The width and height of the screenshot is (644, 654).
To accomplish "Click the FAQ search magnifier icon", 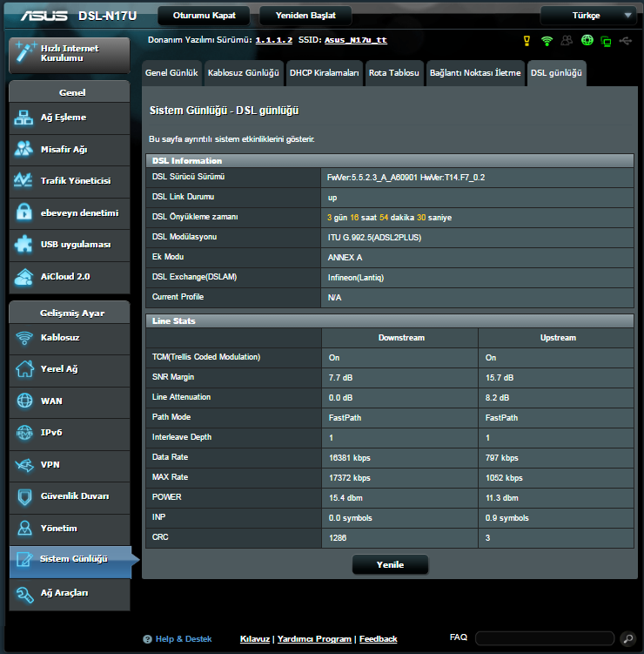I will (628, 638).
